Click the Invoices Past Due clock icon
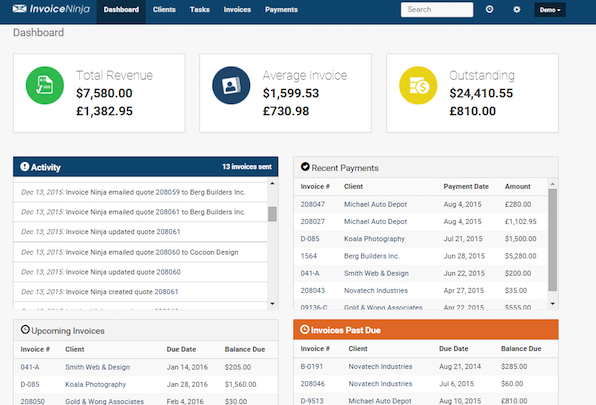This screenshot has width=596, height=405. coord(304,329)
